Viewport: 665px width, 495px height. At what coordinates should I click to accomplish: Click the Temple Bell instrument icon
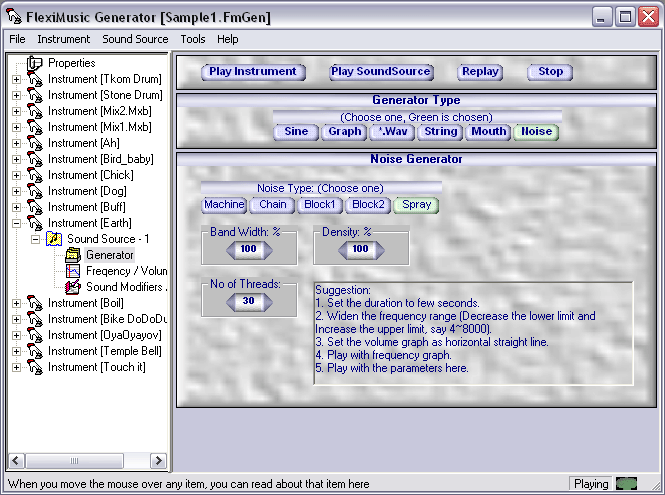35,351
